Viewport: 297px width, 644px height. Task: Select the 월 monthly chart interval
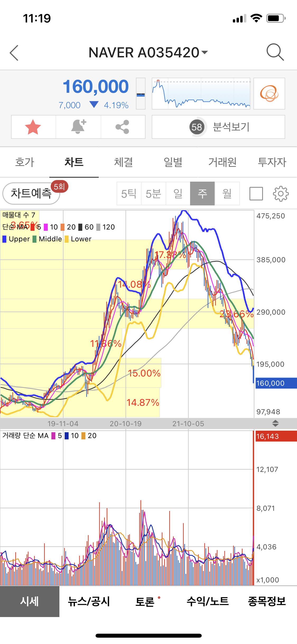pos(227,194)
